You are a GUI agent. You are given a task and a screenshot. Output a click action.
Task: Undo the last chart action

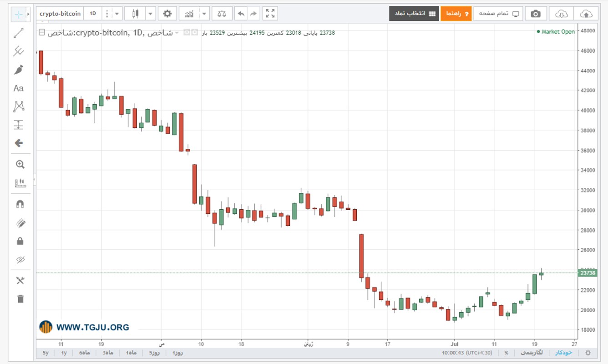point(241,14)
